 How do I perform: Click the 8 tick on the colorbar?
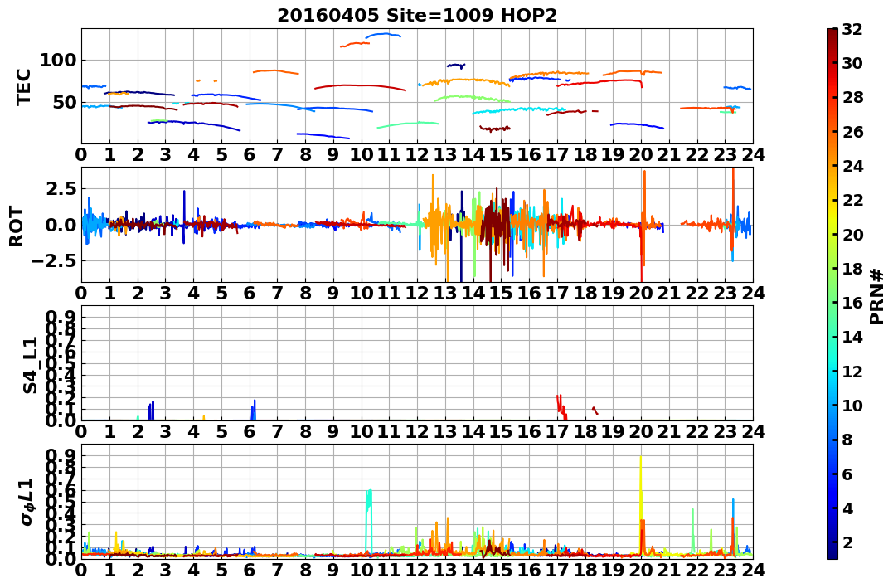tap(847, 440)
